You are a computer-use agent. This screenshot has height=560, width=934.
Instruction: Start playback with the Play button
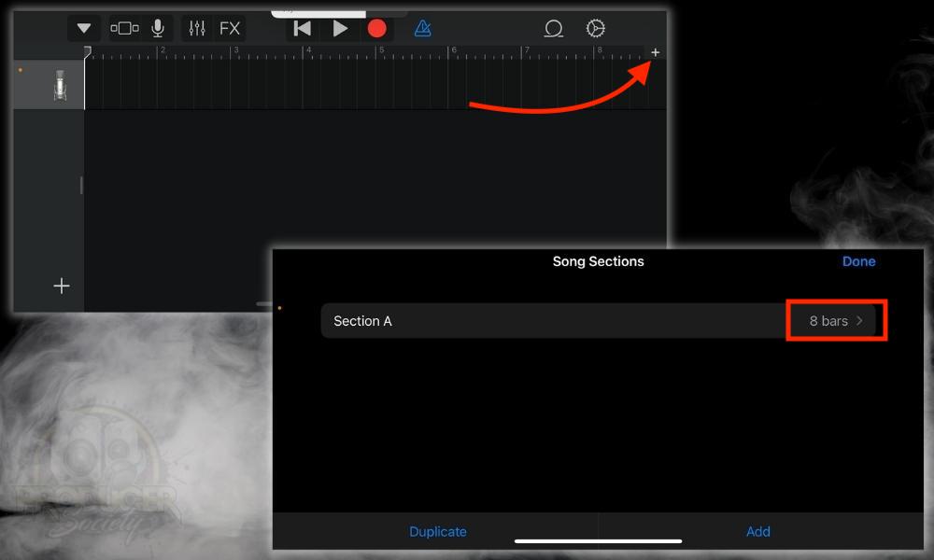click(x=340, y=28)
